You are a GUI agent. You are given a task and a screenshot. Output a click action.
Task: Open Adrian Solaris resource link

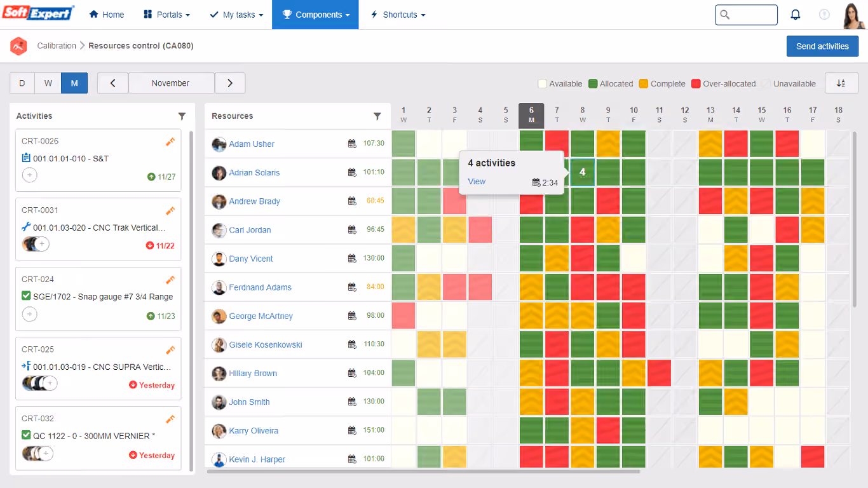[254, 172]
